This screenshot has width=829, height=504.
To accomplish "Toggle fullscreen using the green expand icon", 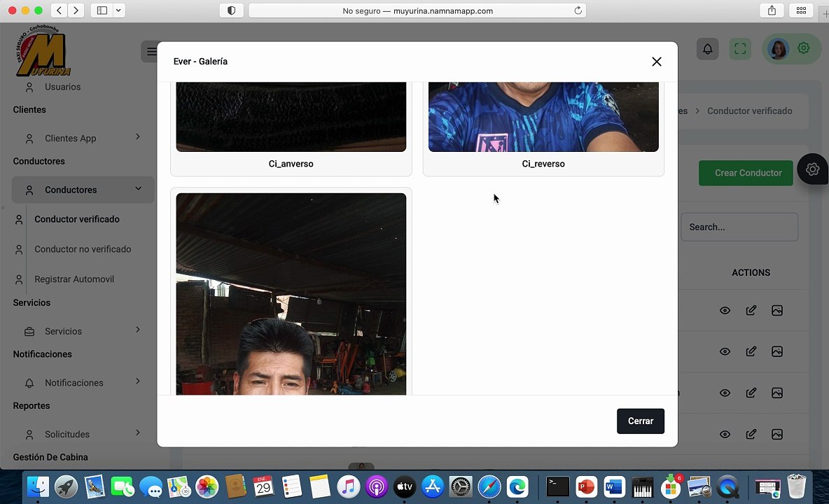I will tap(740, 49).
